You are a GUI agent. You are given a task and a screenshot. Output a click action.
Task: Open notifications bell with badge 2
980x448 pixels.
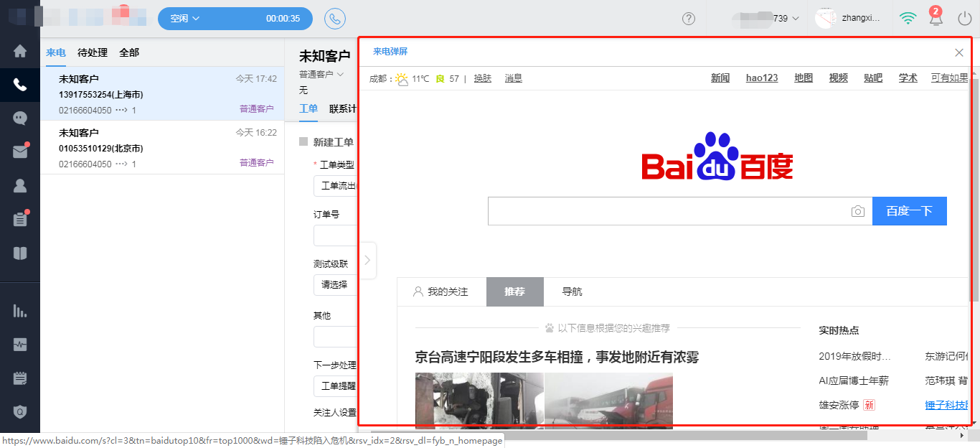coord(936,17)
